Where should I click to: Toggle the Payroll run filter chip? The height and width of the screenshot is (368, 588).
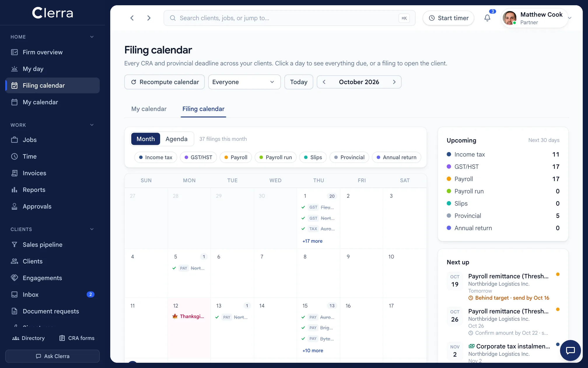[276, 157]
